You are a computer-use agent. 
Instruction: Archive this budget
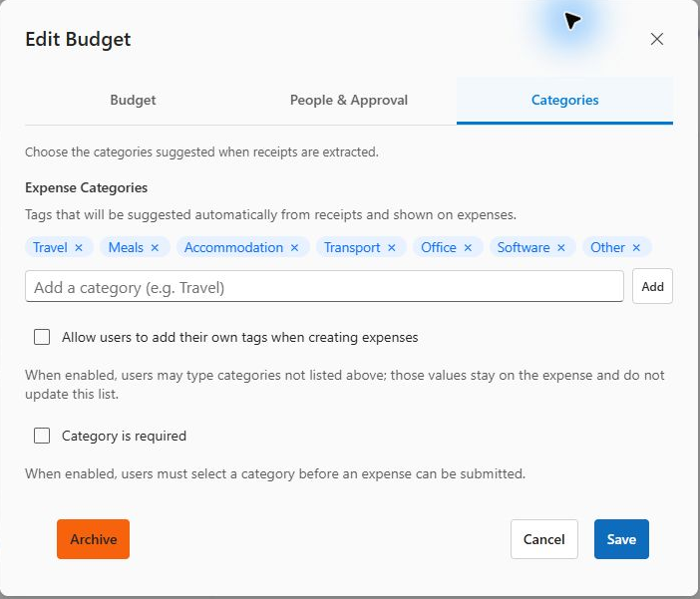click(x=94, y=539)
